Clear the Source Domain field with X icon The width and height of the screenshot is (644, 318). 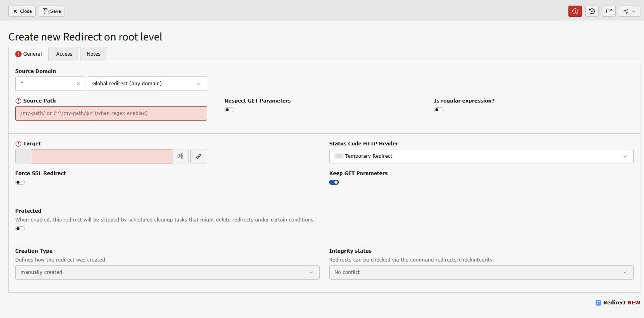[x=78, y=84]
